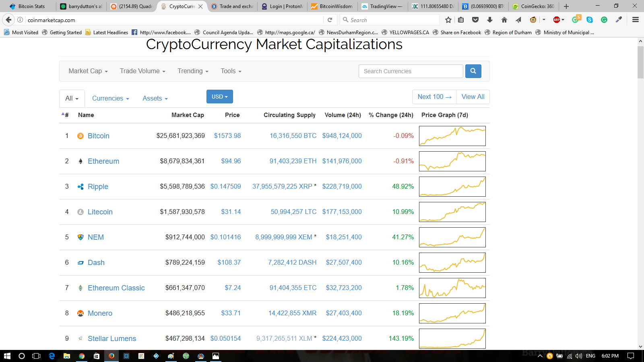The width and height of the screenshot is (644, 362).
Task: Open the Stellar Lumens link
Action: coord(112,339)
